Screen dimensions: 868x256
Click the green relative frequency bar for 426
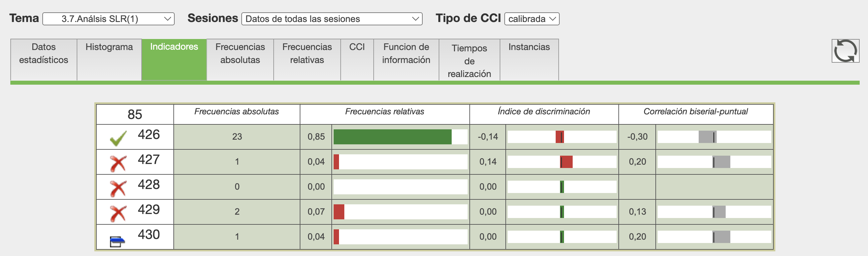(x=392, y=137)
